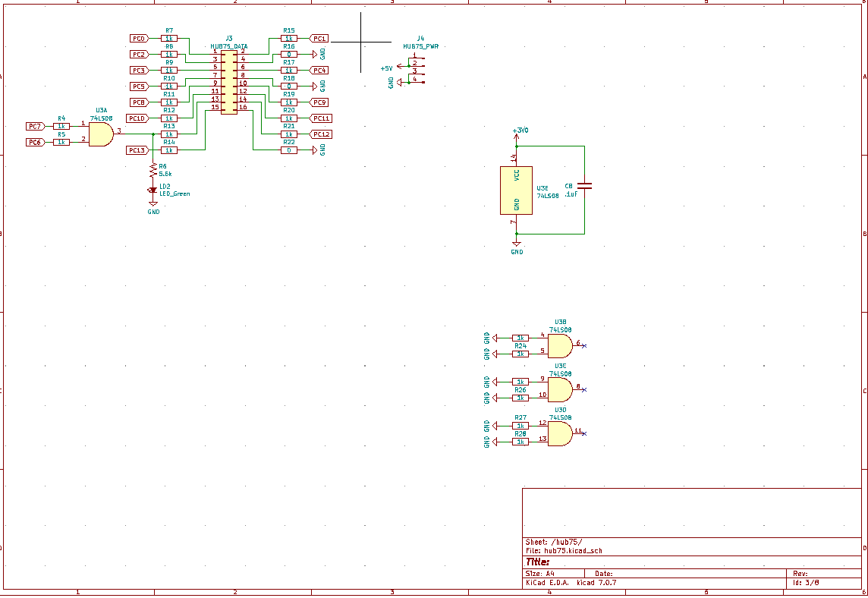Select the PC2 global label

pos(139,55)
